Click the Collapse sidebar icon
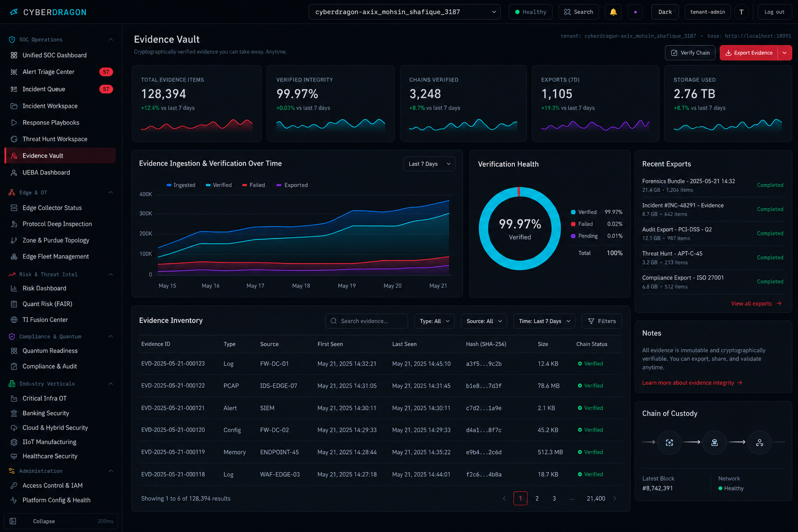 13,521
